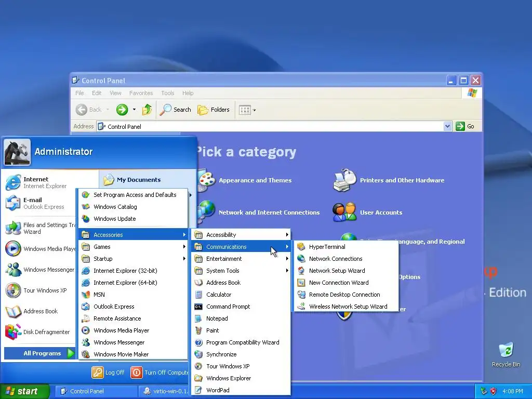
Task: Open the address bar dropdown arrow
Action: tap(447, 126)
